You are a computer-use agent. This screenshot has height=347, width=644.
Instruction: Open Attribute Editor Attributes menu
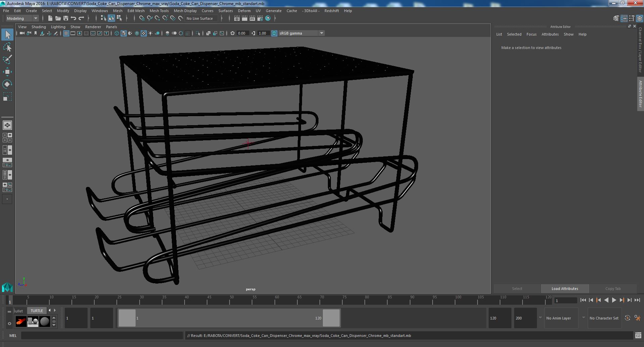pyautogui.click(x=550, y=34)
